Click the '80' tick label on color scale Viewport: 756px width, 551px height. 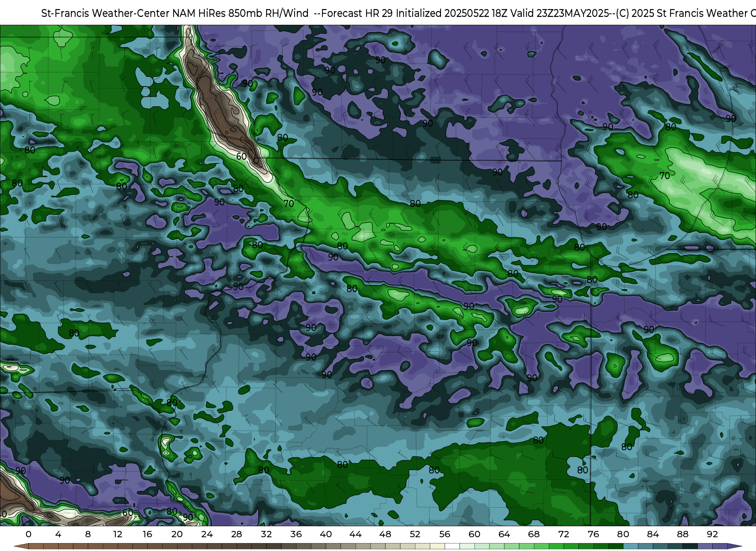coord(623,534)
